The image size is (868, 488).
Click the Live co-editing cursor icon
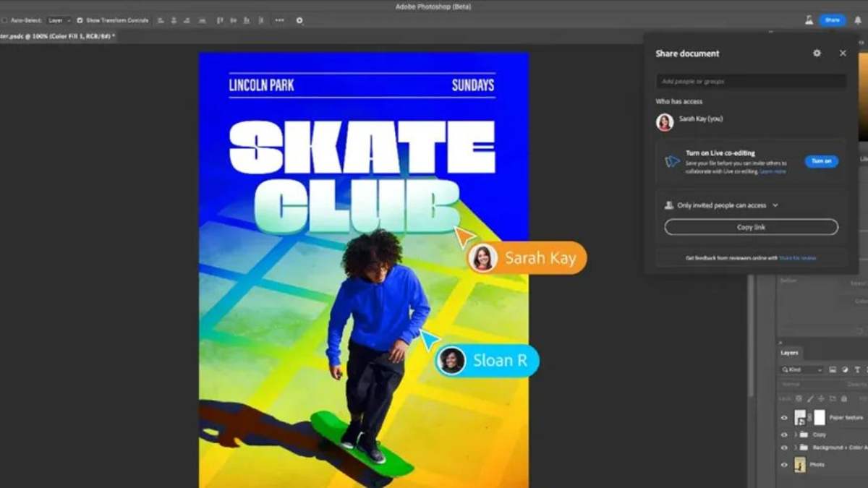(x=673, y=161)
